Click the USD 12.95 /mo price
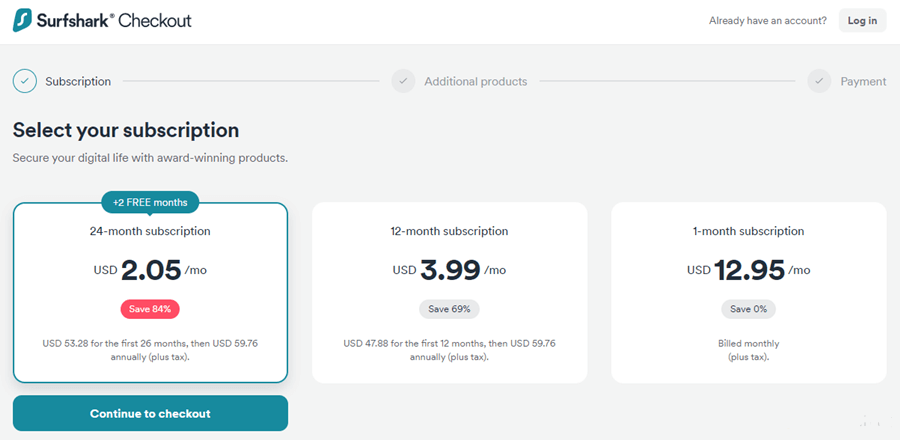This screenshot has height=440, width=900. (748, 270)
